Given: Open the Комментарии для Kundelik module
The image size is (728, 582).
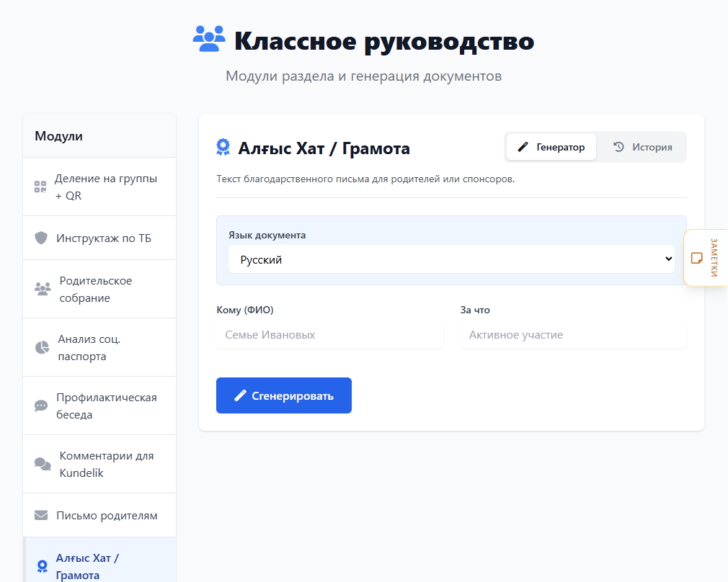Looking at the screenshot, I should coord(99,464).
